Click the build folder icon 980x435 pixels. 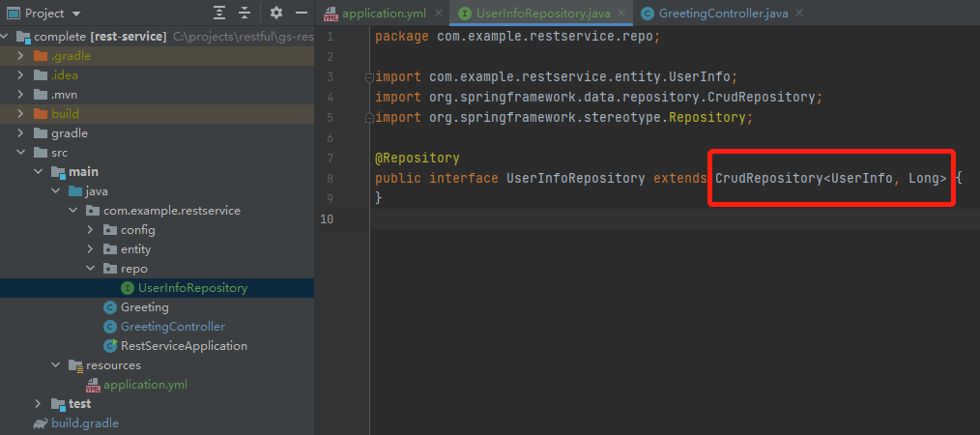41,114
